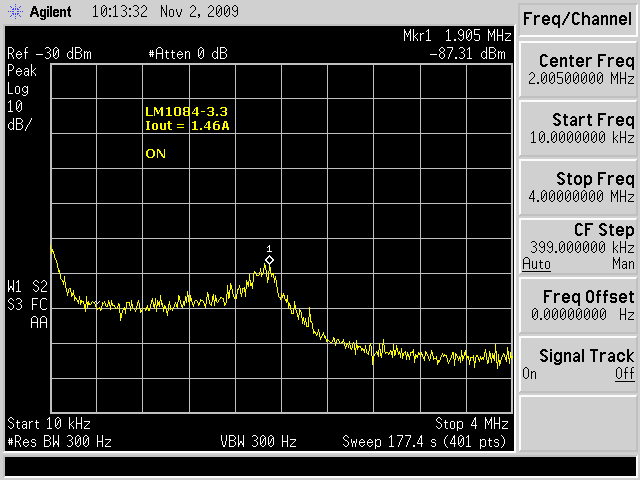
Task: Click the Iout = 1.46A annotation
Action: pyautogui.click(x=187, y=126)
